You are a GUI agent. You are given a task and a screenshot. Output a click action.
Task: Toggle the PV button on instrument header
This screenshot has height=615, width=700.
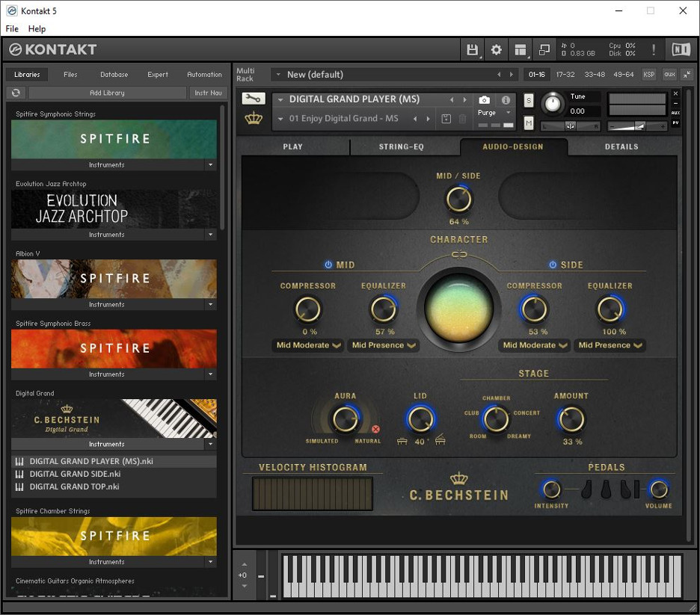tap(675, 123)
